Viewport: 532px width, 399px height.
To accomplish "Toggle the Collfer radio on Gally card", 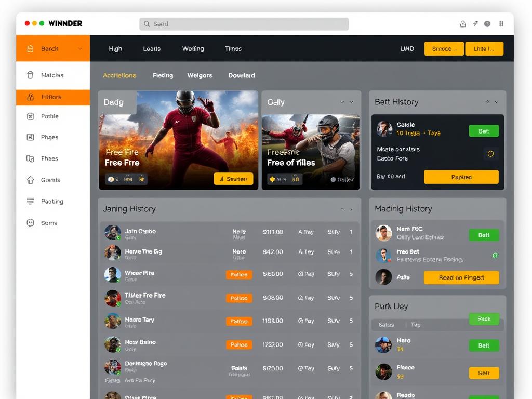I will [x=333, y=179].
